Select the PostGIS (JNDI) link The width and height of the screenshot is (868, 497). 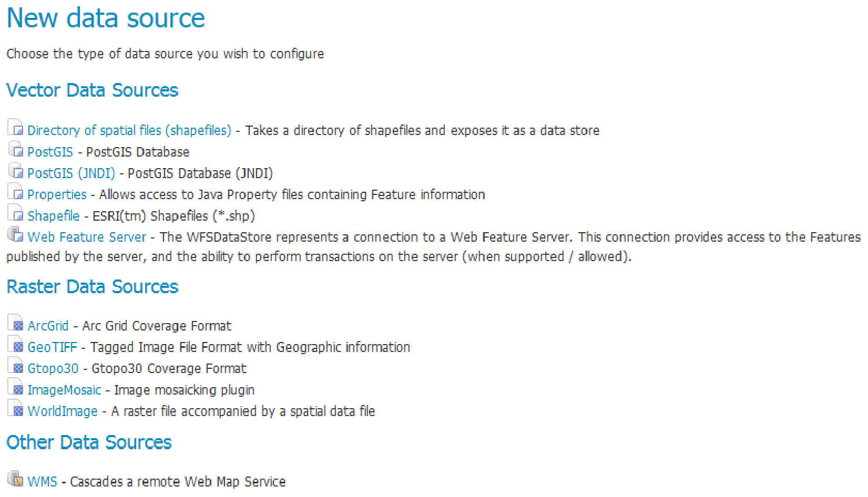[71, 173]
